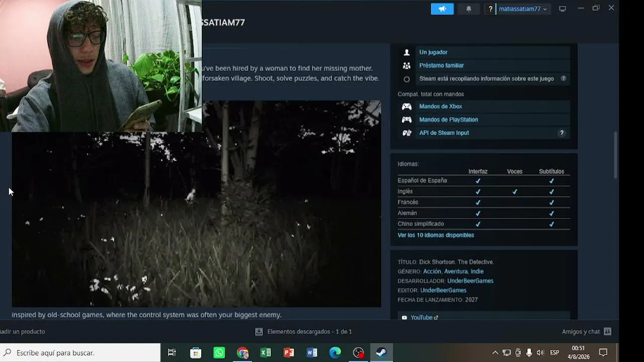Screen dimensions: 644x362
Task: Click Ver los 10 idiomas disponibles
Action: [436, 235]
